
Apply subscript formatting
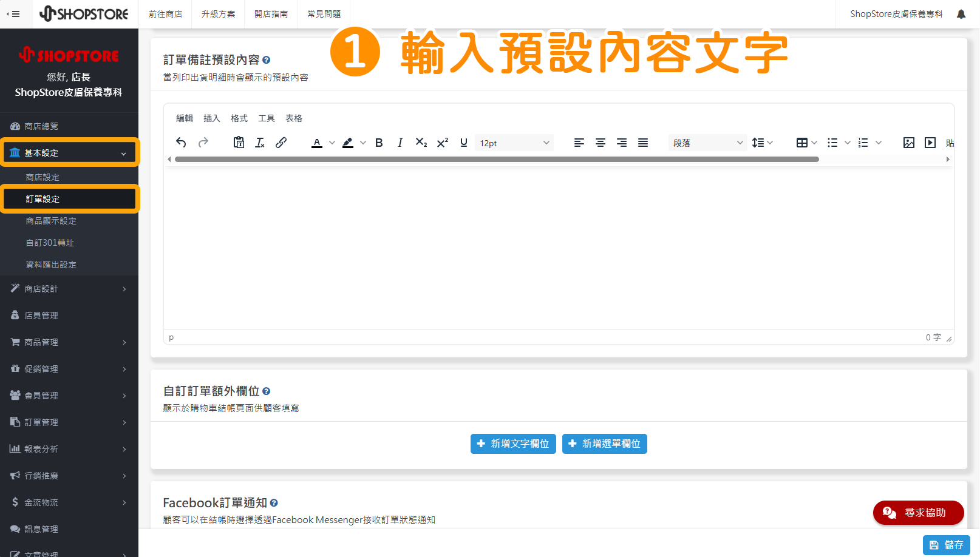(421, 143)
